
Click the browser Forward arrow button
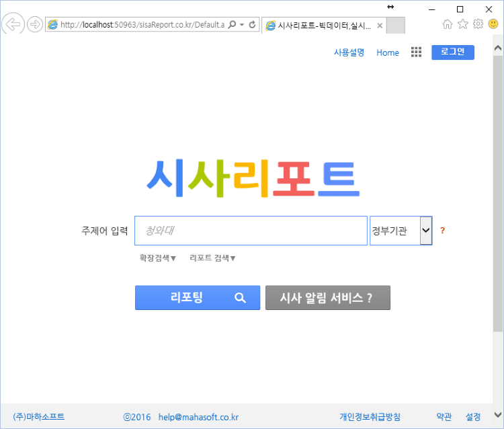click(34, 25)
